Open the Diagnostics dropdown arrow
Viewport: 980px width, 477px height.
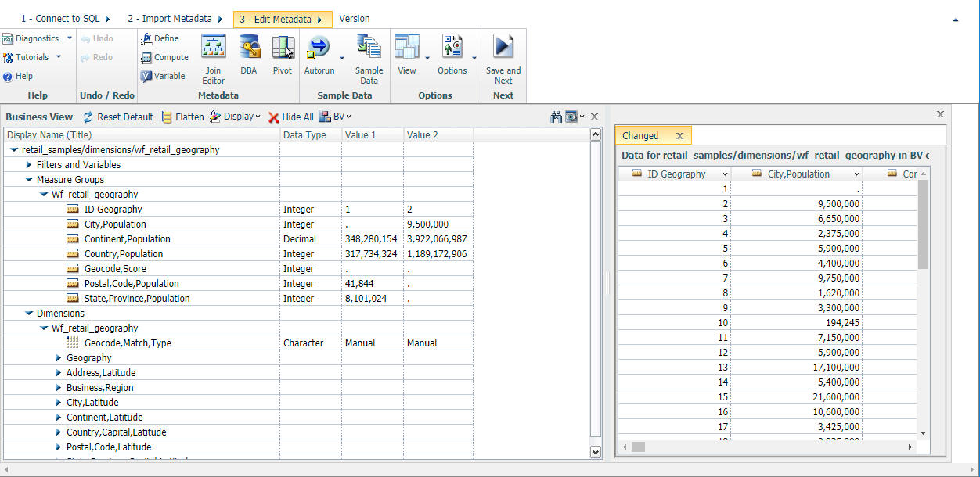point(69,38)
